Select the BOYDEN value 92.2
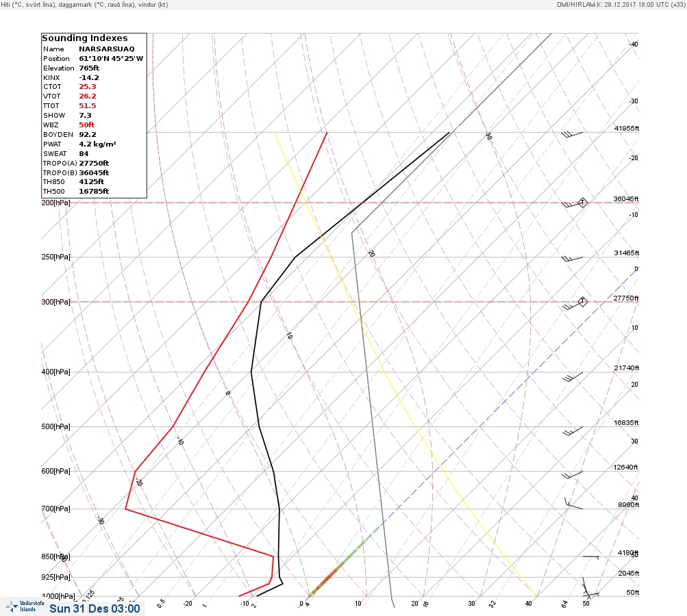The image size is (687, 616). pyautogui.click(x=87, y=135)
